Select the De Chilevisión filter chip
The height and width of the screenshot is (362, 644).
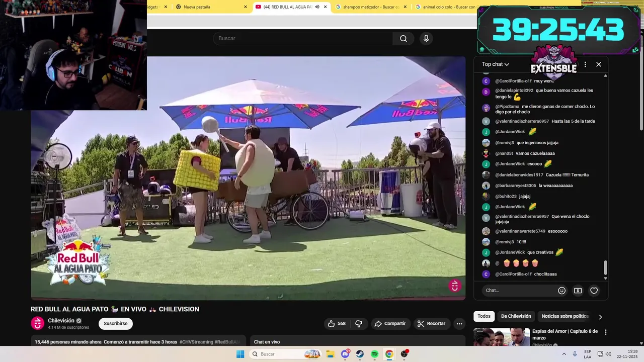[x=516, y=316]
